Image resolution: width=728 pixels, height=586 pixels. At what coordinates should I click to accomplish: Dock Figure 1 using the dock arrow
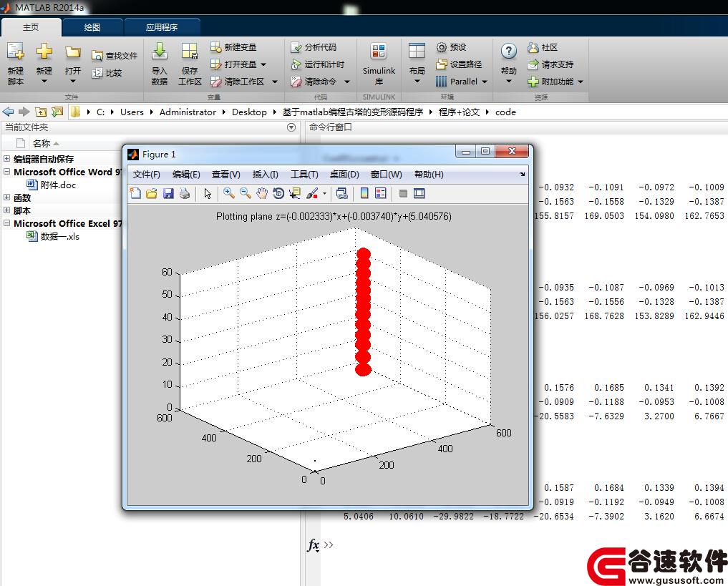[523, 175]
